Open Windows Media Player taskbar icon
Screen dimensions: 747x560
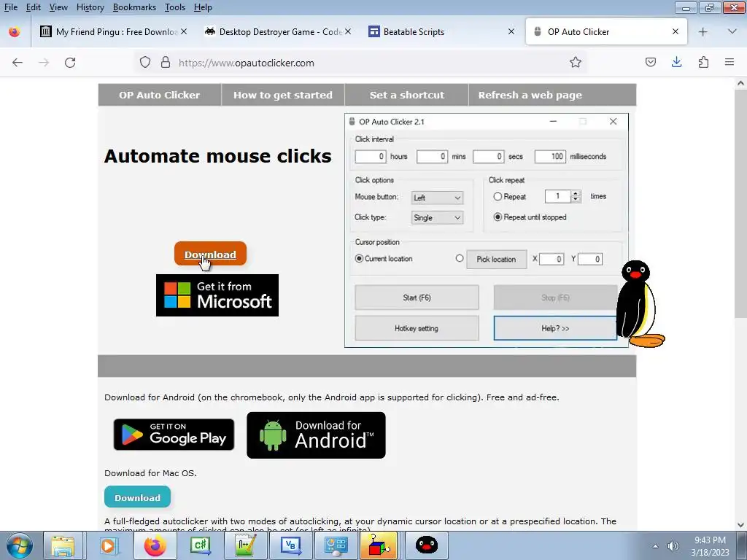click(108, 545)
